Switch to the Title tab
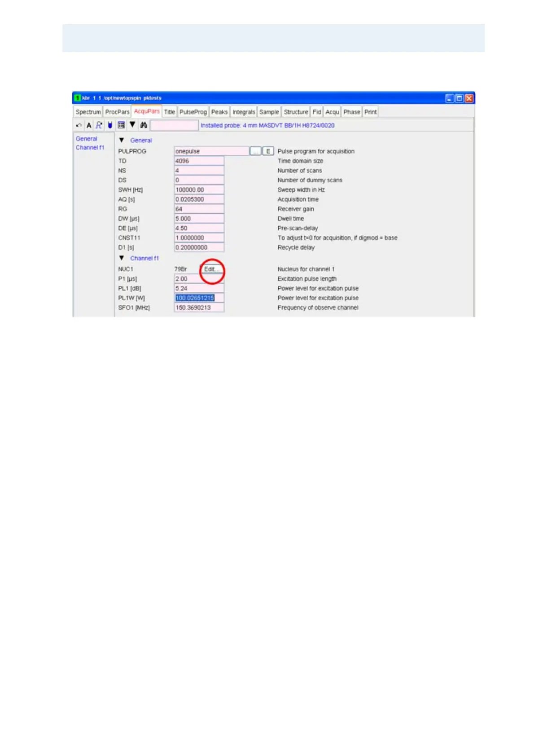The height and width of the screenshot is (756, 534). (170, 112)
